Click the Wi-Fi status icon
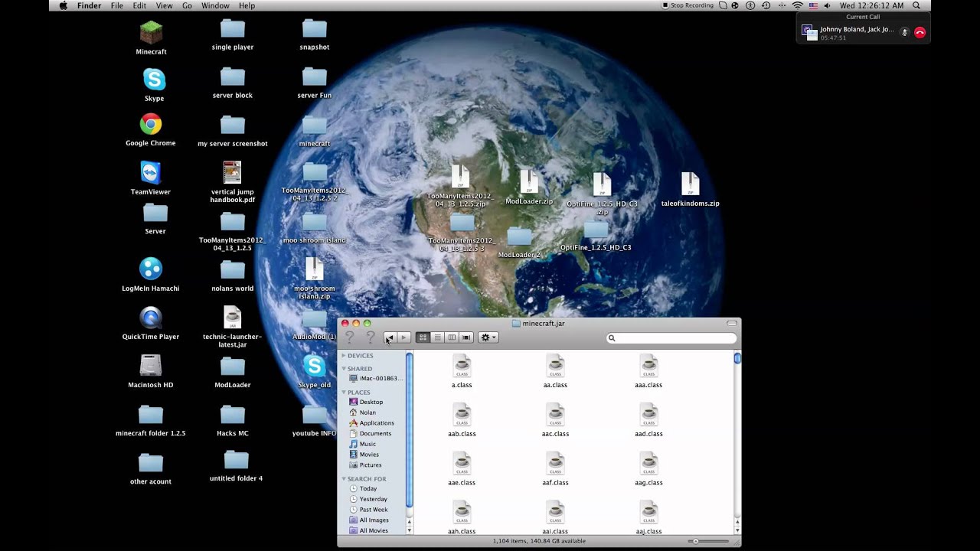Image resolution: width=980 pixels, height=551 pixels. click(x=797, y=5)
